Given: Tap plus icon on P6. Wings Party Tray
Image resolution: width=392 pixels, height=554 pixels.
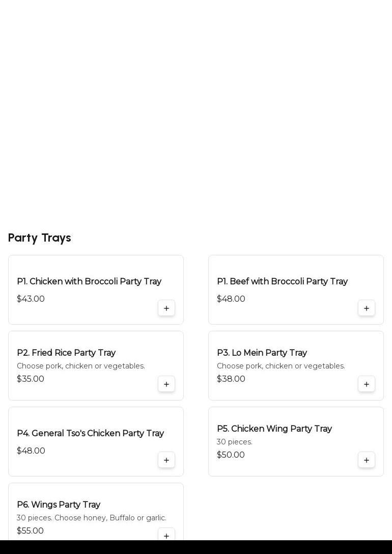Looking at the screenshot, I should click(166, 536).
